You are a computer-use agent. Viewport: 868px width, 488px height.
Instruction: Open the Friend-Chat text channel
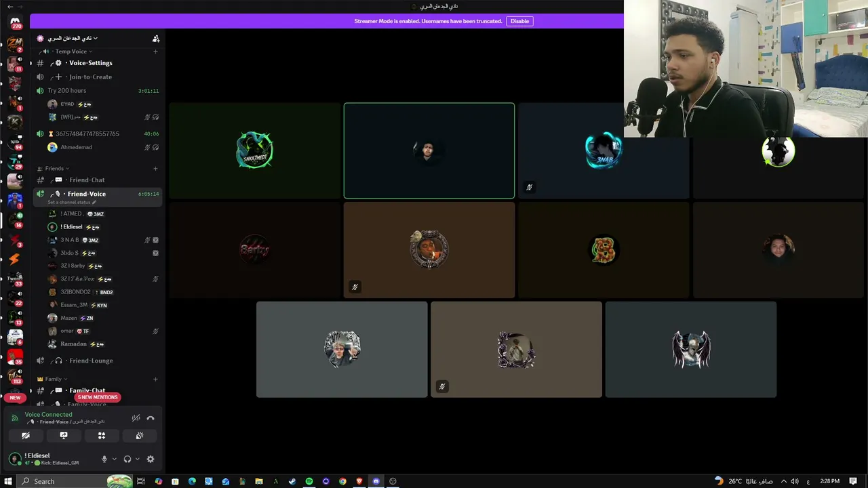(97, 180)
